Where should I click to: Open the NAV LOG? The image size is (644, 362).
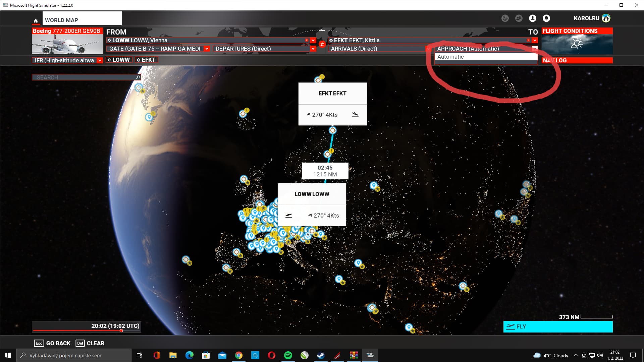point(577,60)
